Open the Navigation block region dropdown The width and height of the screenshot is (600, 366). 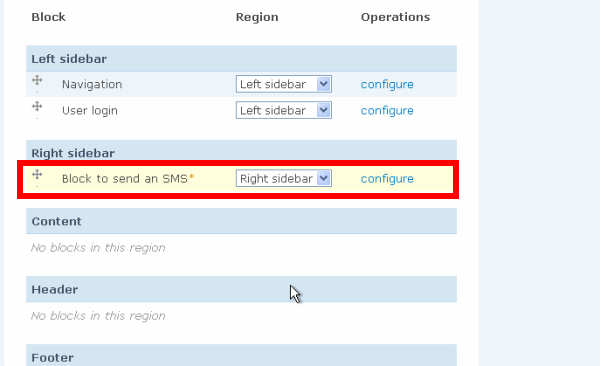pos(284,84)
